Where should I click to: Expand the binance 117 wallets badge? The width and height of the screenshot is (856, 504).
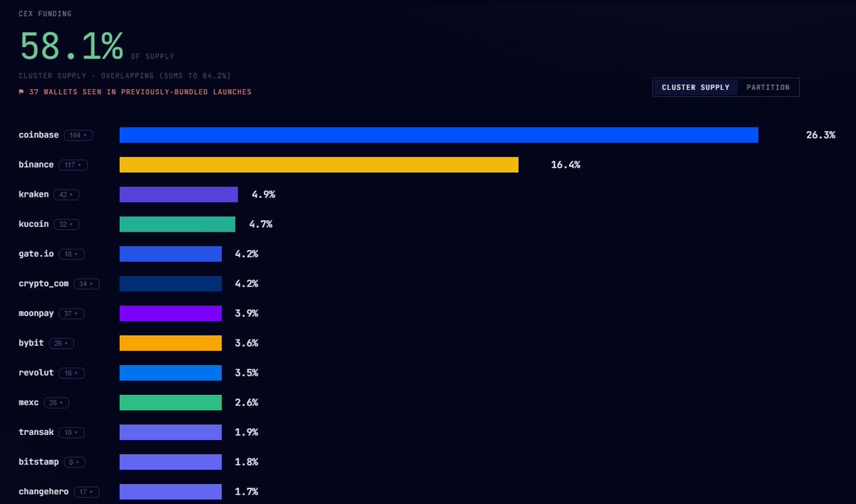(73, 165)
